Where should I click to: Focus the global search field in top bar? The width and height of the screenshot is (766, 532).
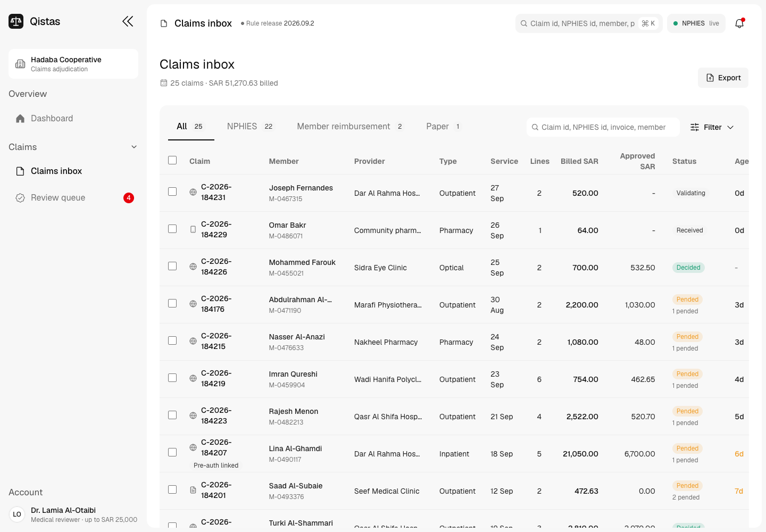point(589,23)
